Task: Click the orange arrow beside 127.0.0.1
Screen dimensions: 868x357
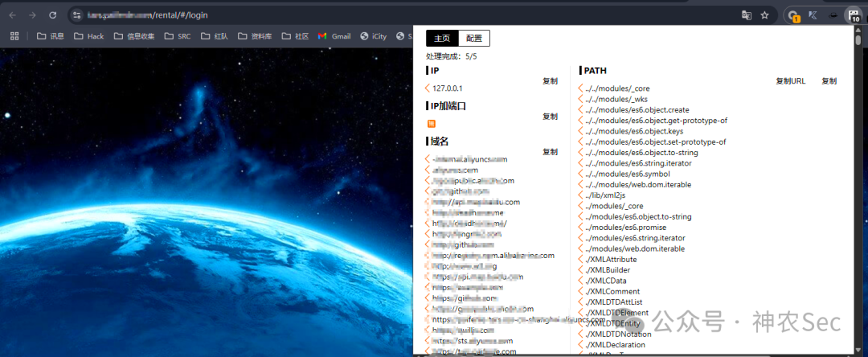Action: (428, 88)
